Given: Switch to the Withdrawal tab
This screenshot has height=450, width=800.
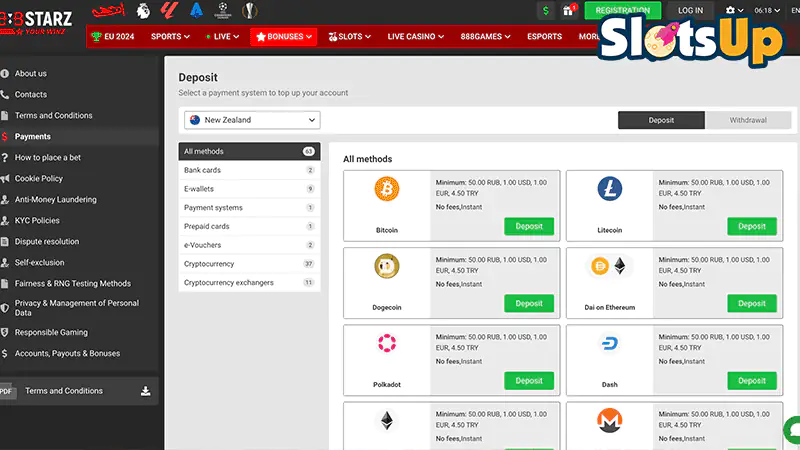Looking at the screenshot, I should coord(748,120).
